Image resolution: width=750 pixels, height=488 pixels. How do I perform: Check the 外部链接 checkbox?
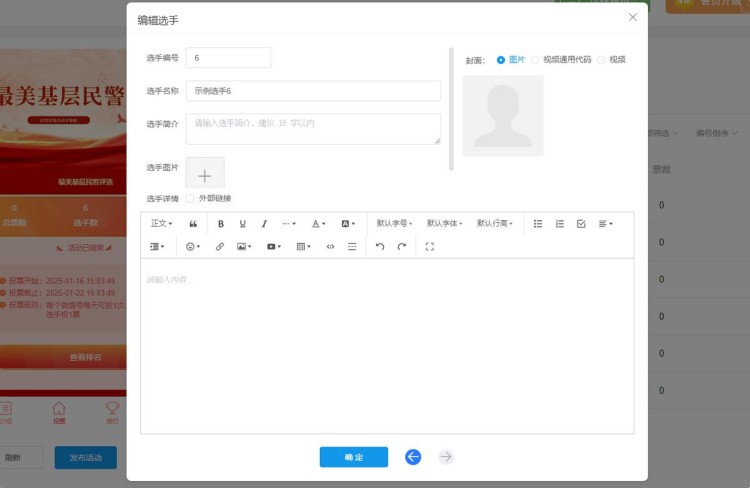191,198
